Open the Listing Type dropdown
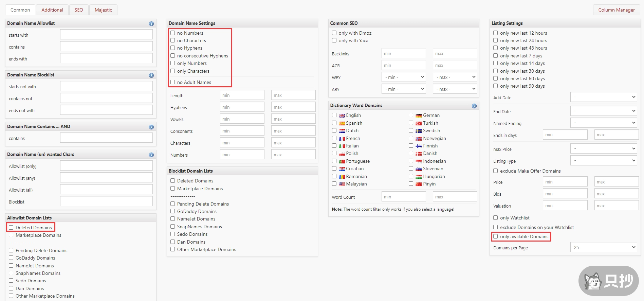Viewport: 644px width, 301px height. point(604,160)
